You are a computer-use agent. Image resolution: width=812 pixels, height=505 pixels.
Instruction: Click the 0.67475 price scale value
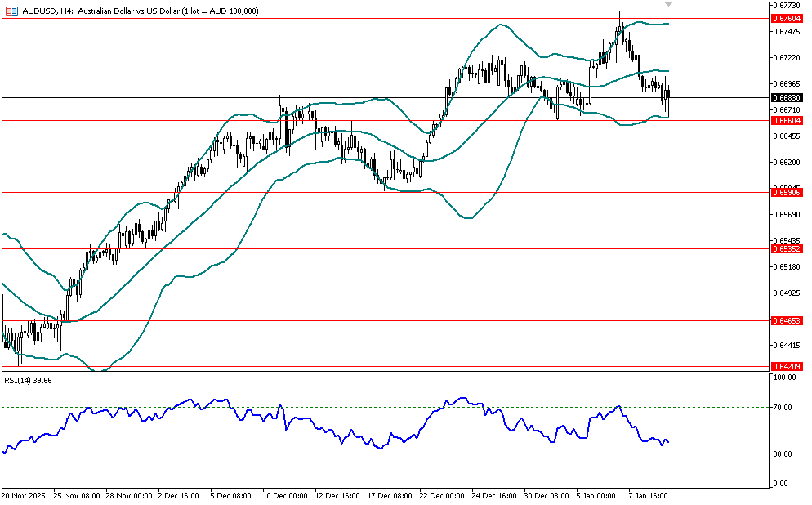[x=786, y=31]
